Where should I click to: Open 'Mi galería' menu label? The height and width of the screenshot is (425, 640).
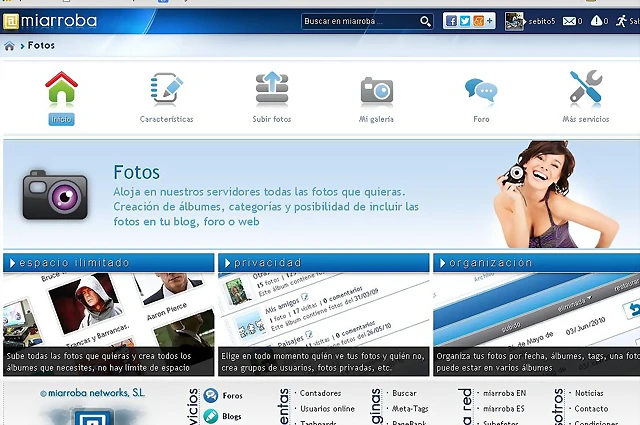[376, 119]
